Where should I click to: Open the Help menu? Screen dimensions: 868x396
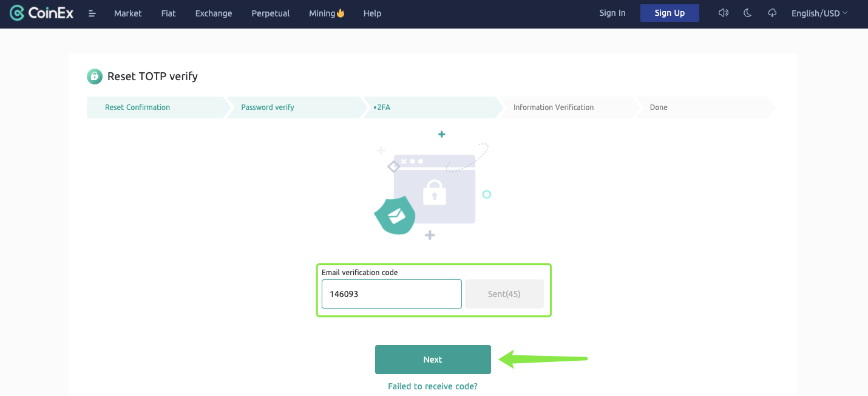pos(372,13)
